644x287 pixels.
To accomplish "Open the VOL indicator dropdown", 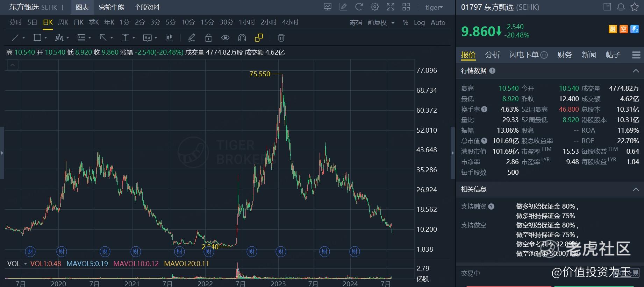I will 25,264.
